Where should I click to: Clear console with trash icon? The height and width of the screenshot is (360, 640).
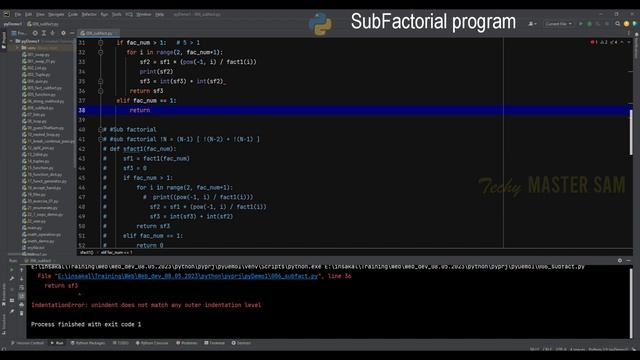tap(21, 313)
